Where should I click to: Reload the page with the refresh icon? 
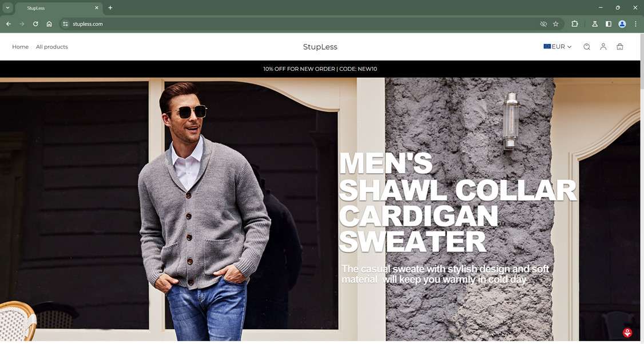35,24
